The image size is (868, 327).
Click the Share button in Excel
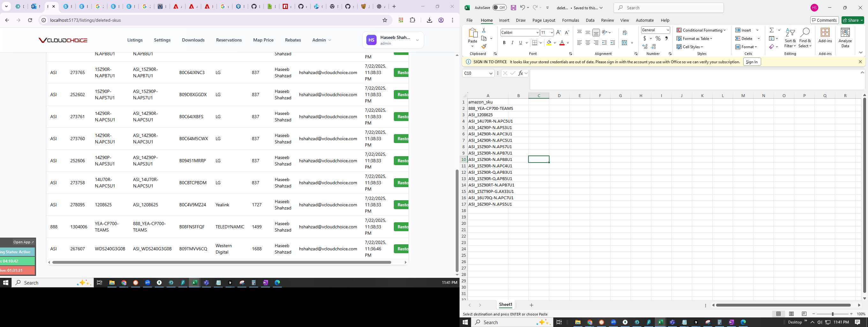tap(853, 20)
